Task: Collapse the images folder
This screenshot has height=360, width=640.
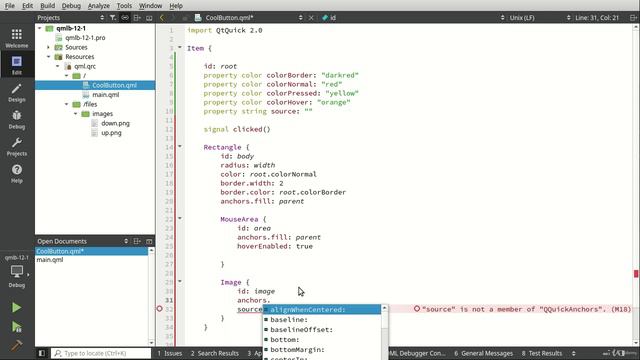Action: (x=76, y=114)
